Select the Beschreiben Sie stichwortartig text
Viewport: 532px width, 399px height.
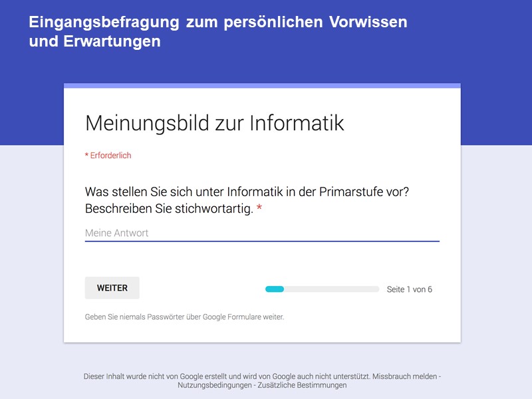tap(164, 209)
